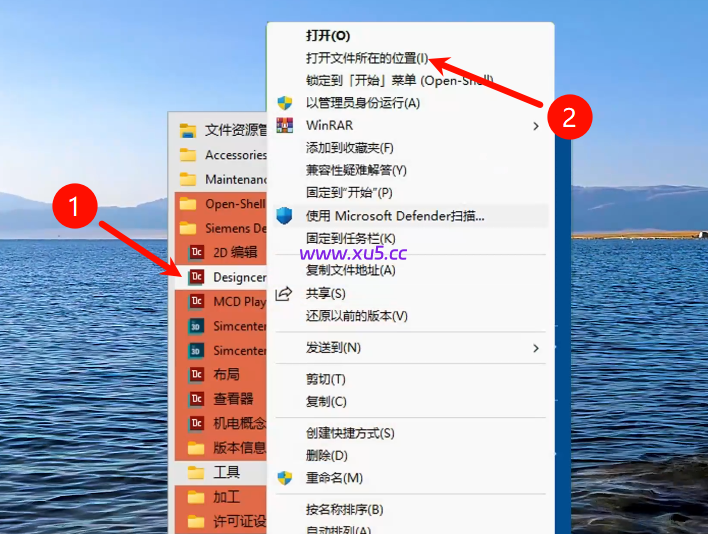Click the Microsoft Defender shield icon
708x534 pixels.
285,215
